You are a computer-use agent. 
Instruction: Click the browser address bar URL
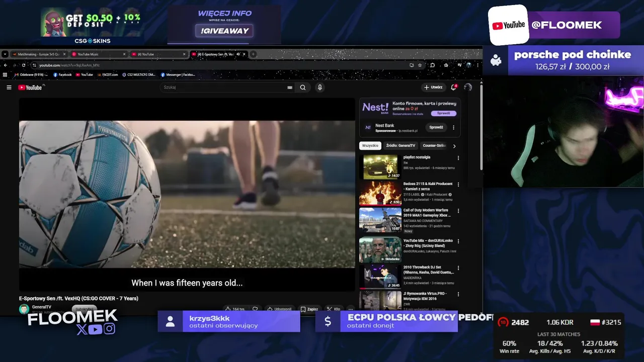(x=69, y=65)
